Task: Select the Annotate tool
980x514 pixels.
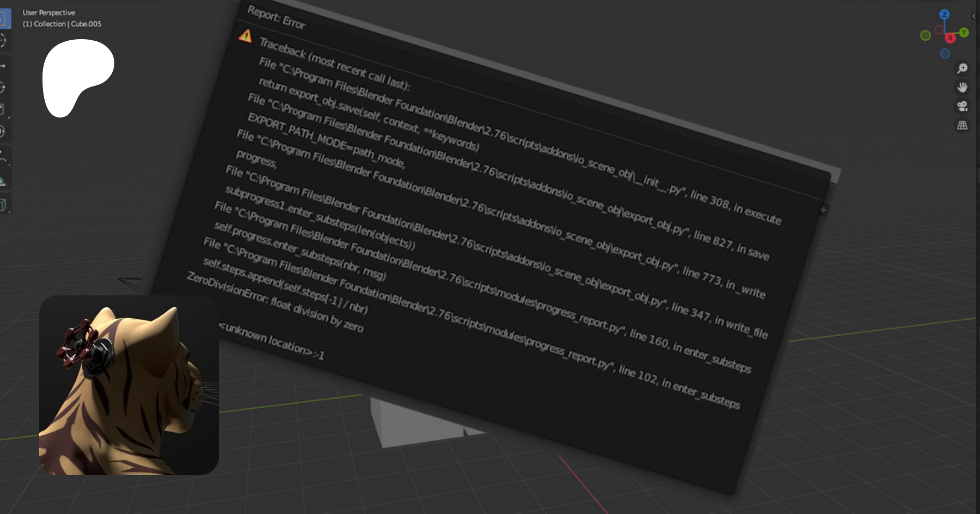Action: [x=3, y=157]
